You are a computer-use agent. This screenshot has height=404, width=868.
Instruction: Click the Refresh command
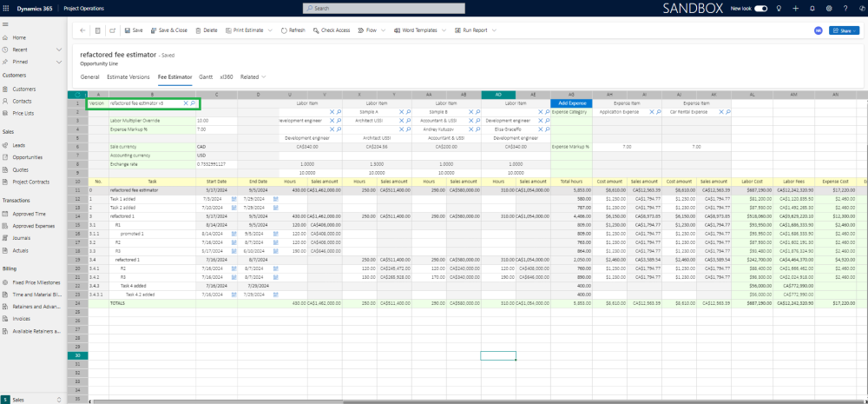click(x=293, y=30)
